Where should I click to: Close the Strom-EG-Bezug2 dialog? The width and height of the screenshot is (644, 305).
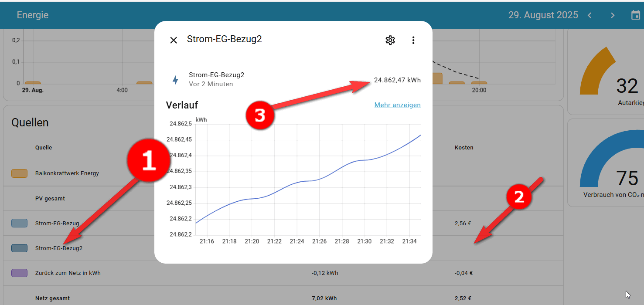click(174, 40)
